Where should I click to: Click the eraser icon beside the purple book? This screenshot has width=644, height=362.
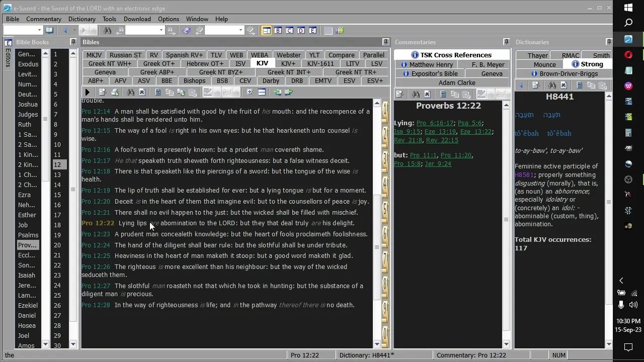[199, 30]
